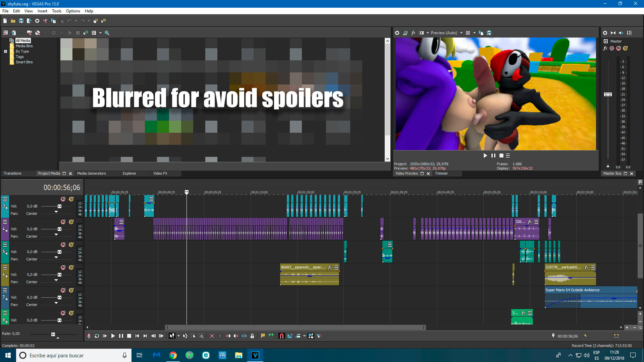The image size is (644, 362).
Task: Toggle Lock Envelopes to Events button
Action: tap(311, 336)
